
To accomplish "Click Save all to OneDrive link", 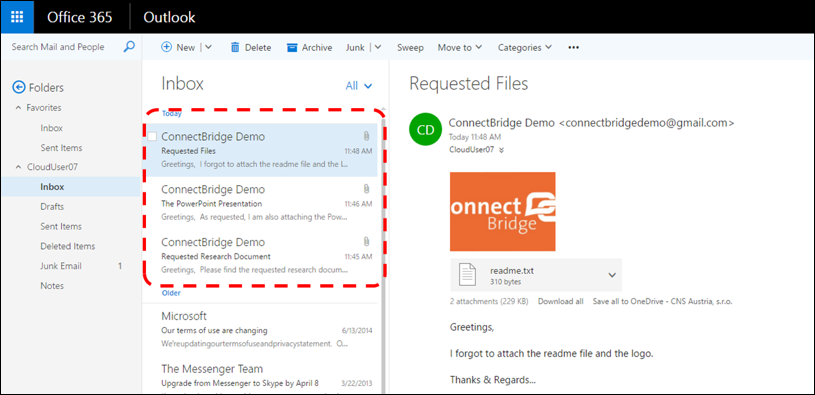I will point(662,301).
